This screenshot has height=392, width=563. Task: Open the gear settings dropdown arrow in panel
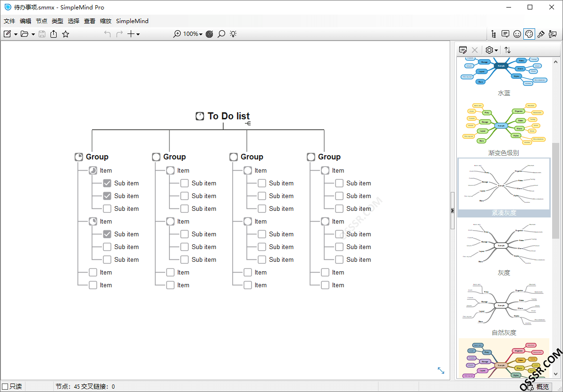(x=496, y=50)
